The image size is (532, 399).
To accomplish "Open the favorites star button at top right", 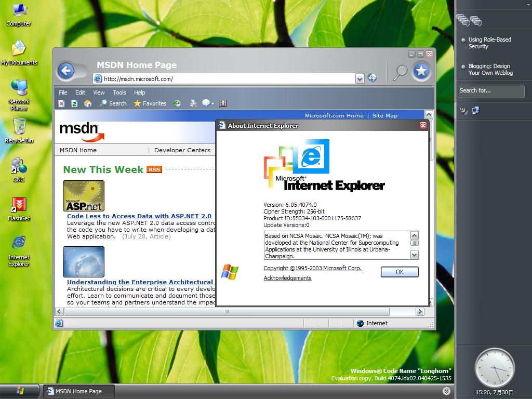I will coord(421,71).
